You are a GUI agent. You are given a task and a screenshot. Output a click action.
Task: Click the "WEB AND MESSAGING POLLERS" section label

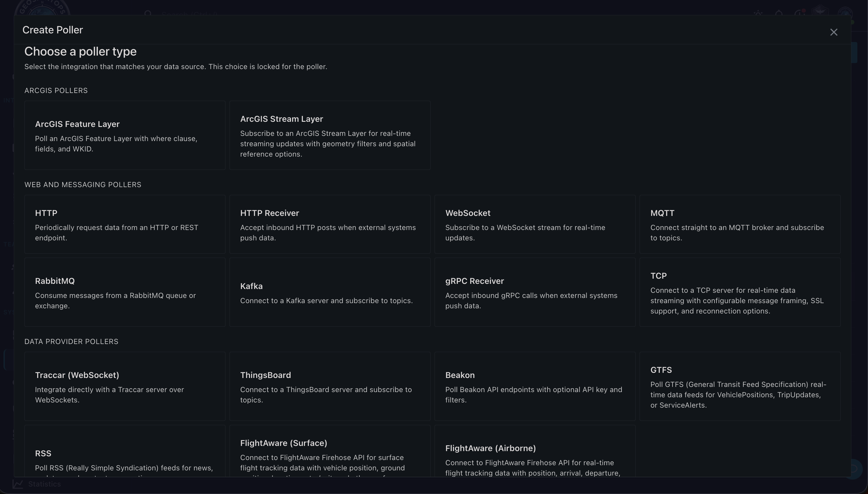click(x=83, y=185)
